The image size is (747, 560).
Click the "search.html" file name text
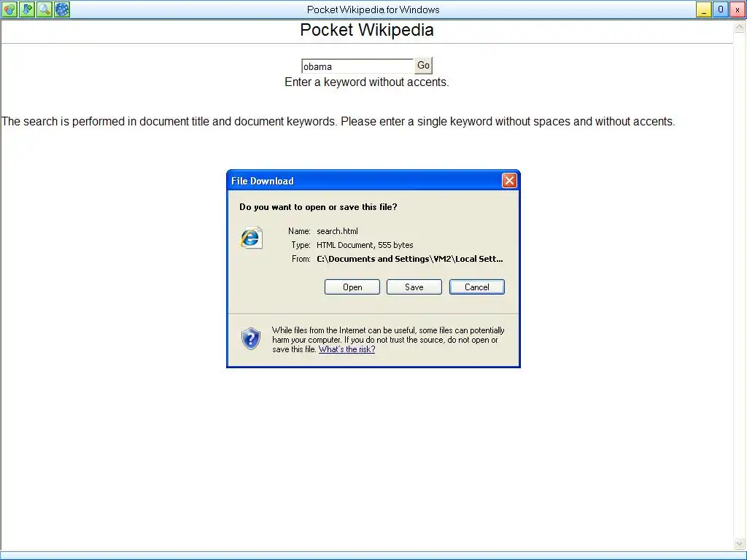coord(337,231)
